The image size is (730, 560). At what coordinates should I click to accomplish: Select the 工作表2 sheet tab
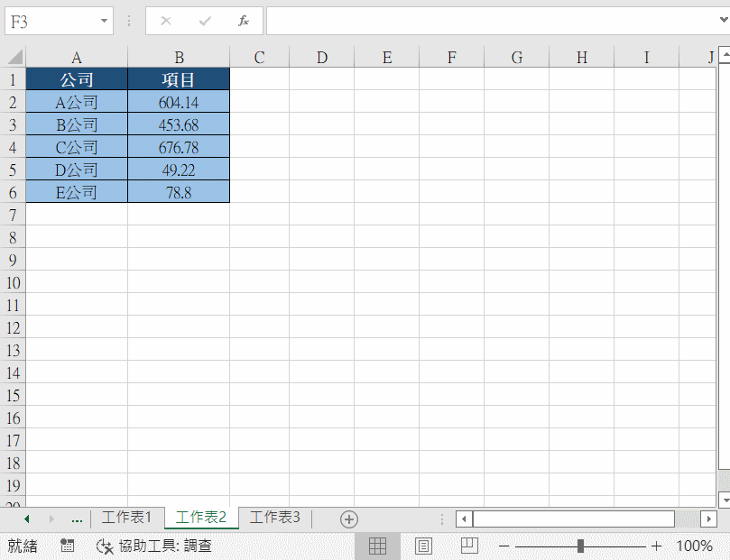201,518
